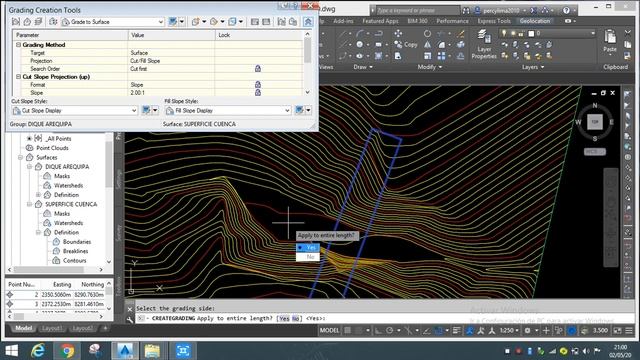The width and height of the screenshot is (640, 360).
Task: Click Set the Grading Group icon
Action: [x=16, y=22]
